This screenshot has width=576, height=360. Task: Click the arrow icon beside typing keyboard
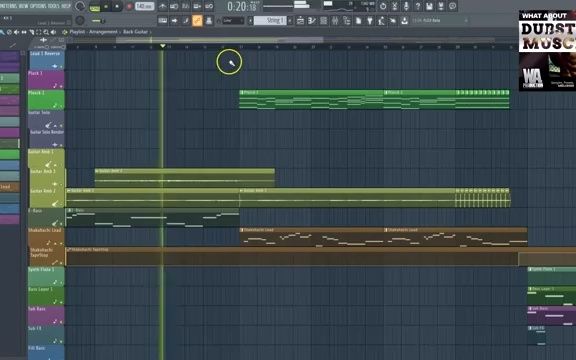(174, 21)
